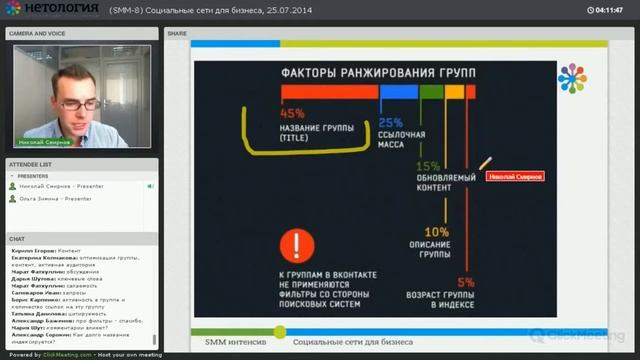Click the red Николай Смирнов pointer tag
Viewport: 640px width, 360px height.
pos(515,176)
